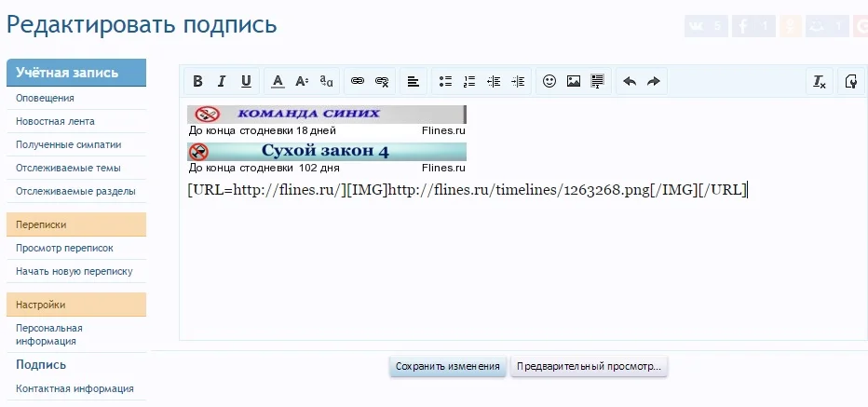This screenshot has height=407, width=868.
Task: Open the text alignment options
Action: (x=413, y=81)
